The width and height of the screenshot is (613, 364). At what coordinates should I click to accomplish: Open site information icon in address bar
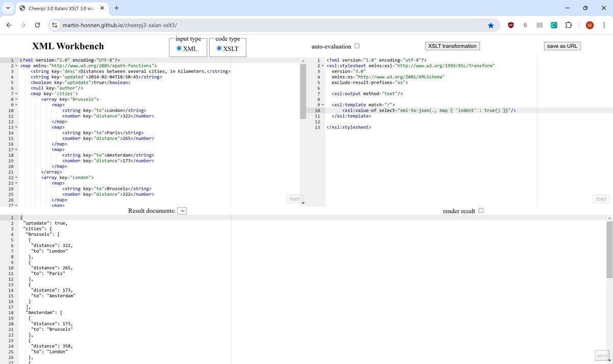pos(55,25)
